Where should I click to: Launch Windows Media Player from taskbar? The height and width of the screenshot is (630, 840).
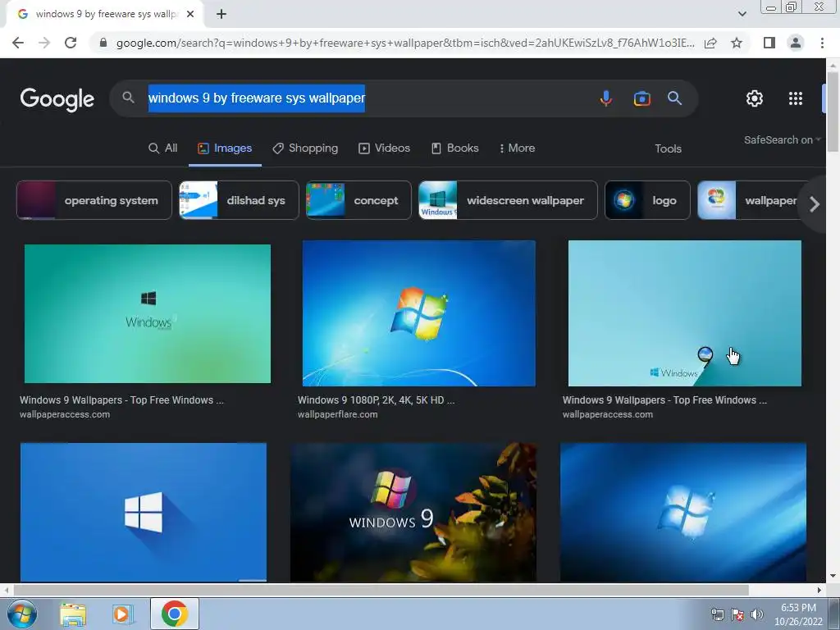coord(122,614)
